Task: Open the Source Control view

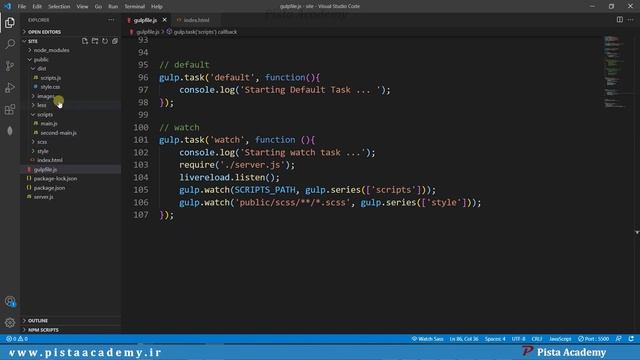Action: pyautogui.click(x=10, y=65)
